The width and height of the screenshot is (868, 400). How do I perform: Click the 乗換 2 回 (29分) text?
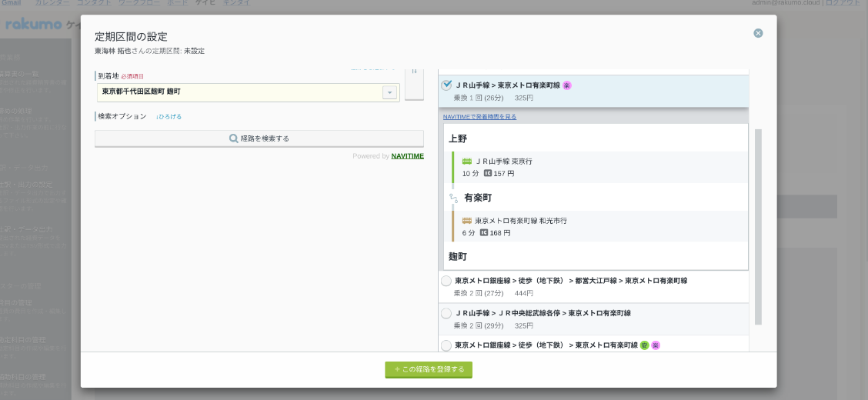(x=479, y=326)
